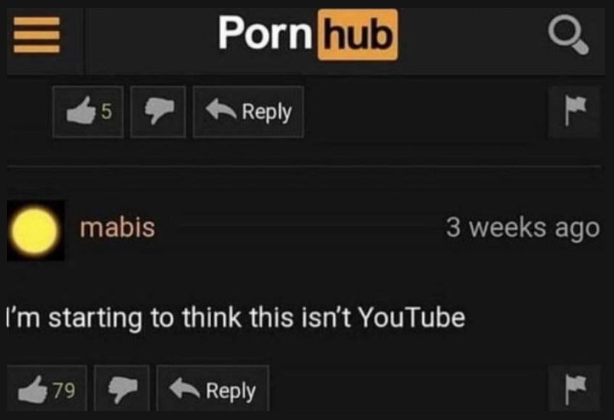Select the comment text about YouTube
Image resolution: width=614 pixels, height=420 pixels.
pyautogui.click(x=236, y=317)
